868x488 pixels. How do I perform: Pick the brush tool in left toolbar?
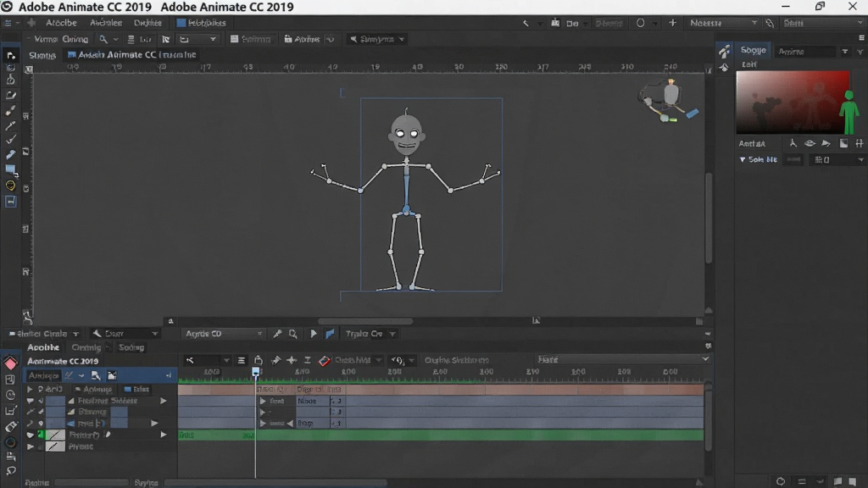[10, 111]
